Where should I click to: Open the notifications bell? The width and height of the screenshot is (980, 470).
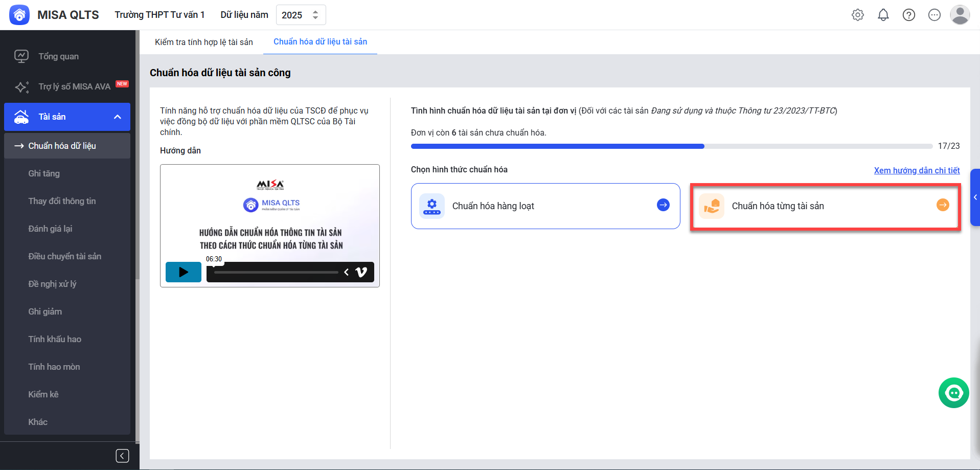(883, 15)
